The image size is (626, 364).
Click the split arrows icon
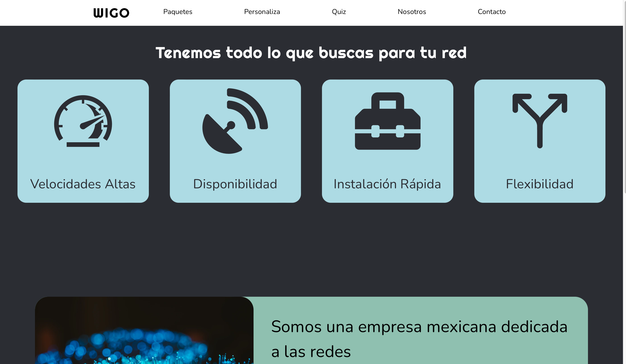539,121
